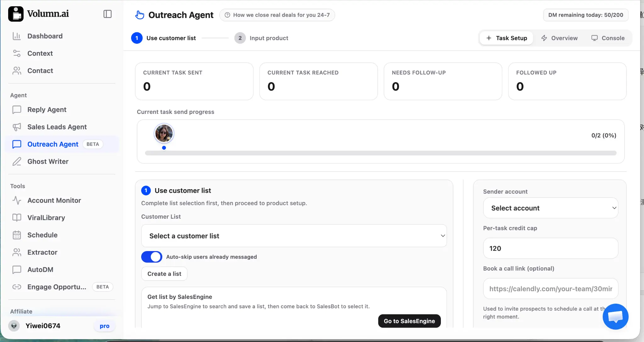Click the Affiliate section label
The height and width of the screenshot is (342, 644).
21,311
